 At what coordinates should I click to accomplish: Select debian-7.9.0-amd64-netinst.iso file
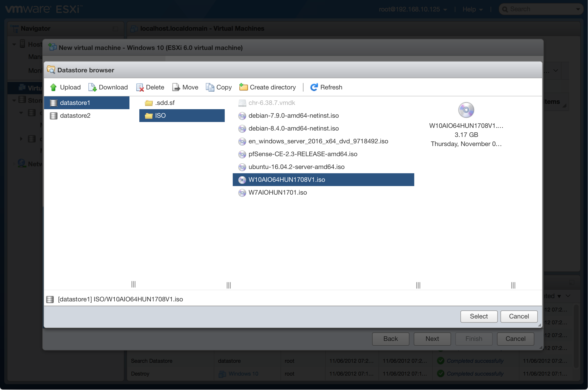(323, 116)
